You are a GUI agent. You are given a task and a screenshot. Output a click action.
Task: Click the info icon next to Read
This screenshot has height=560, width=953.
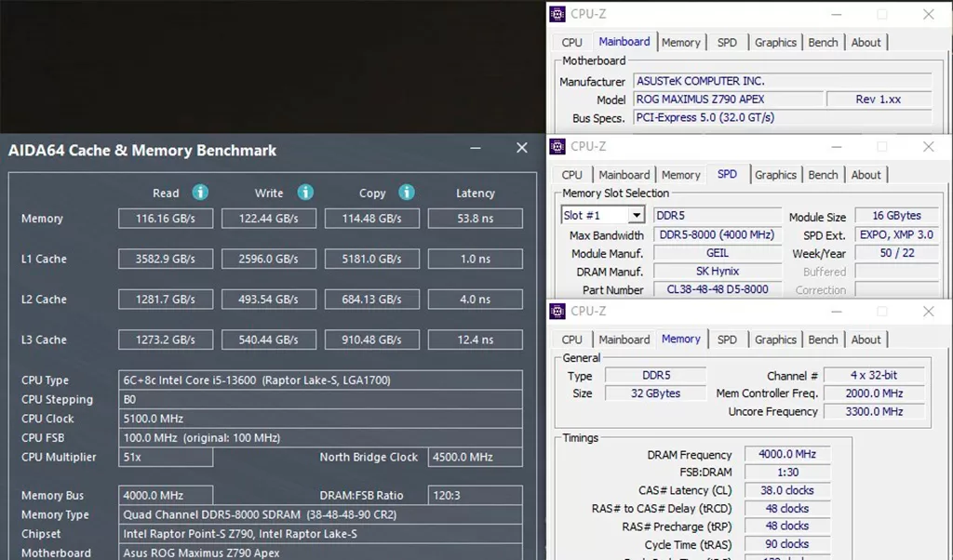(200, 193)
